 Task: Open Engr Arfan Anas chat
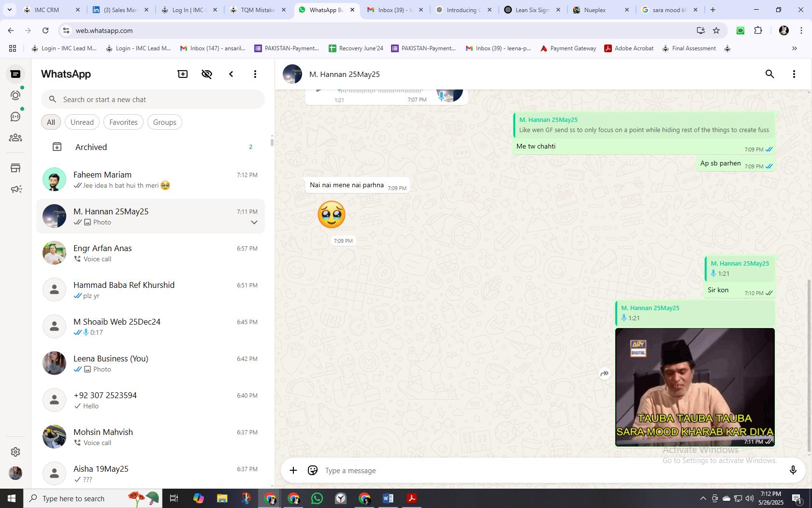150,253
